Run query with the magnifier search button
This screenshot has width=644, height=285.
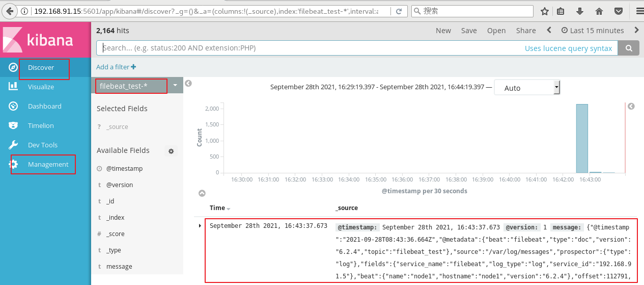pos(629,48)
